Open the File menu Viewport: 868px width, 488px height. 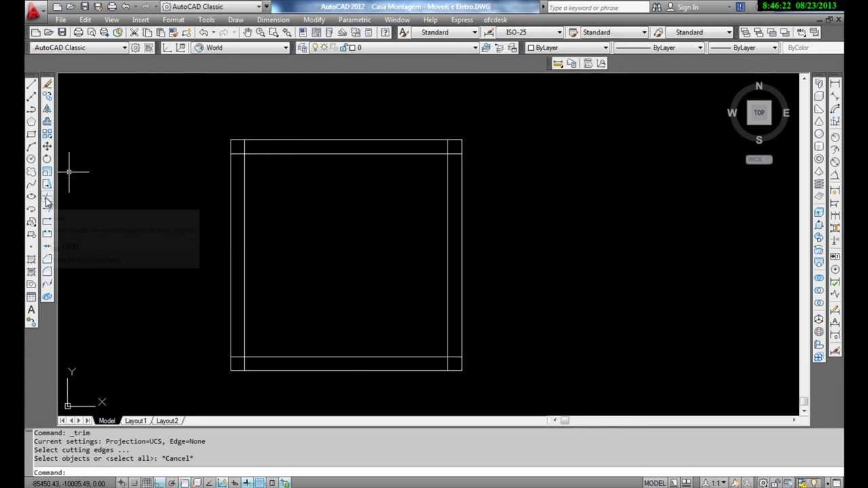coord(61,20)
